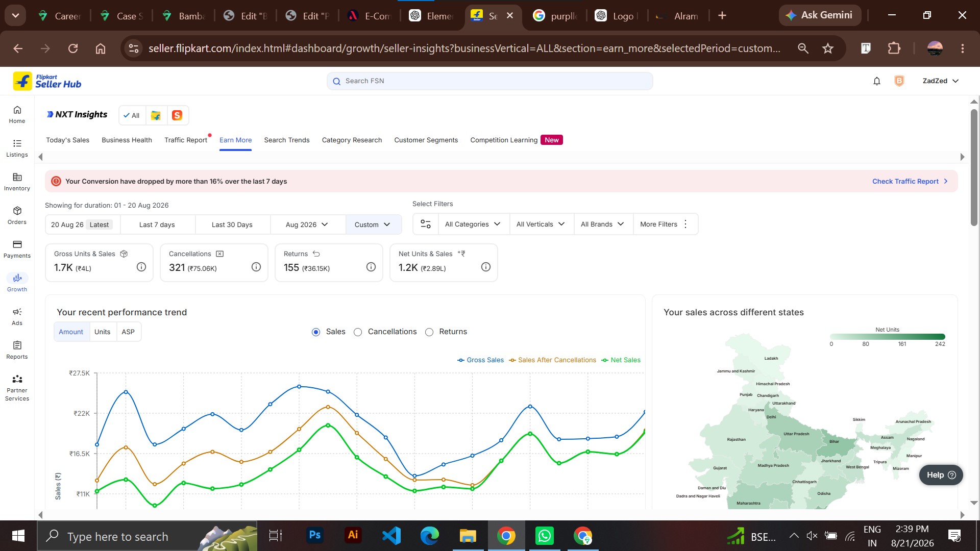This screenshot has height=551, width=980.
Task: Toggle Net Sales series in legend
Action: tap(621, 360)
